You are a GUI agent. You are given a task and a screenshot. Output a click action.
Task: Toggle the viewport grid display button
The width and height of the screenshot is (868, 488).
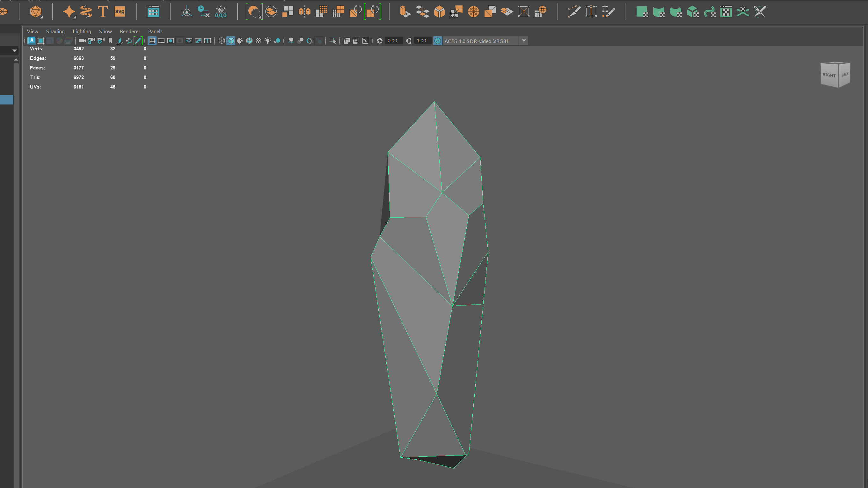pyautogui.click(x=152, y=41)
